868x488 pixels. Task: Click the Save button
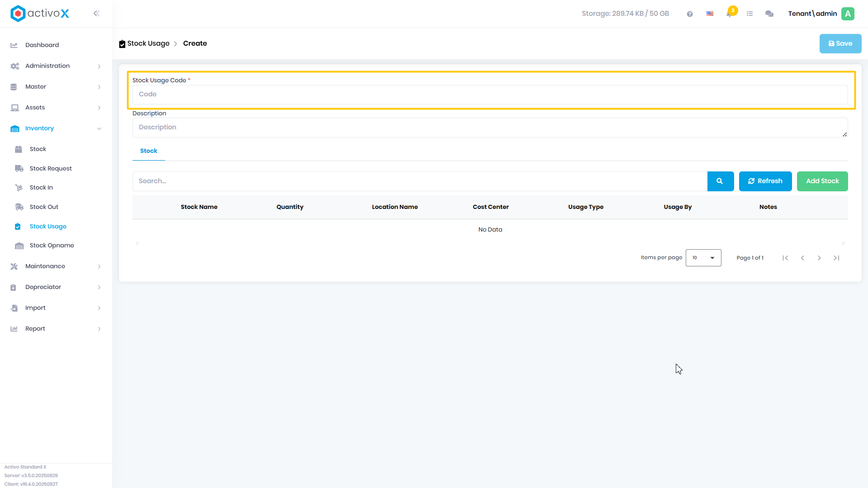840,44
